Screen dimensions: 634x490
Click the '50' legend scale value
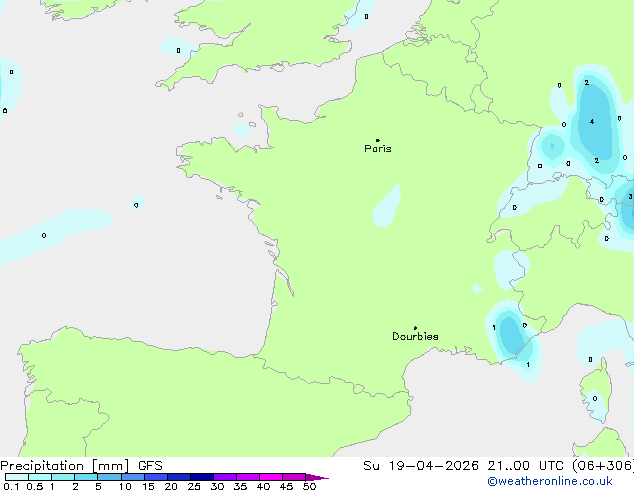click(x=309, y=486)
